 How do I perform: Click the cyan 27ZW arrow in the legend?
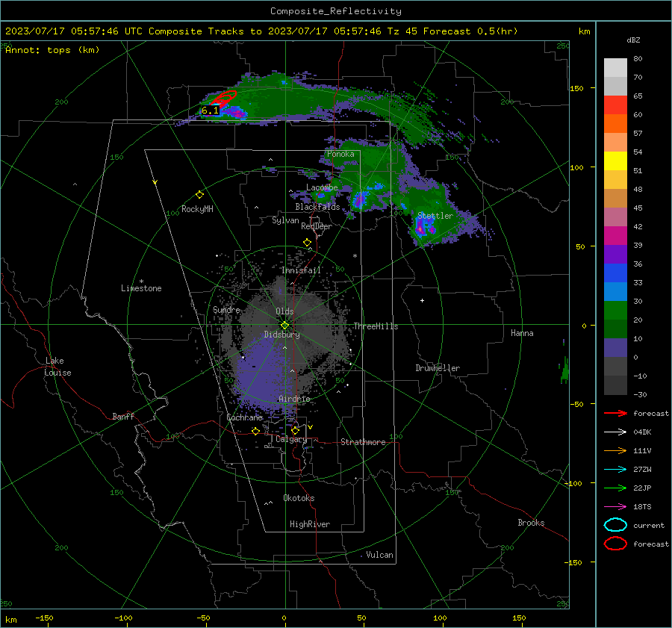click(x=615, y=470)
